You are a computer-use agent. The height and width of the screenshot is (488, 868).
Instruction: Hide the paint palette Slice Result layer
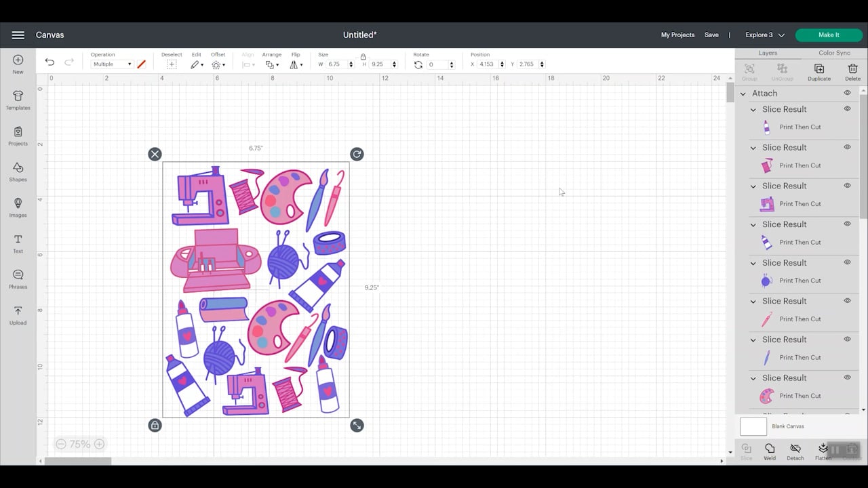point(847,378)
